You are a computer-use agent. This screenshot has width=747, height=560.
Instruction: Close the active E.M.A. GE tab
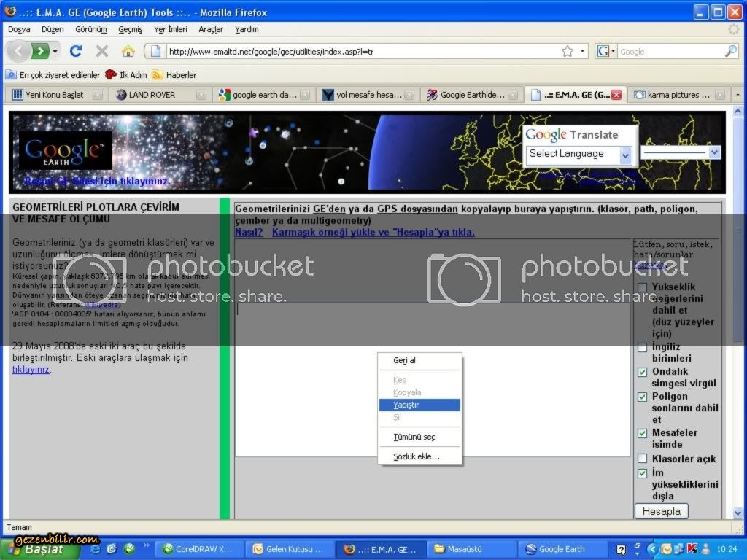tap(616, 95)
